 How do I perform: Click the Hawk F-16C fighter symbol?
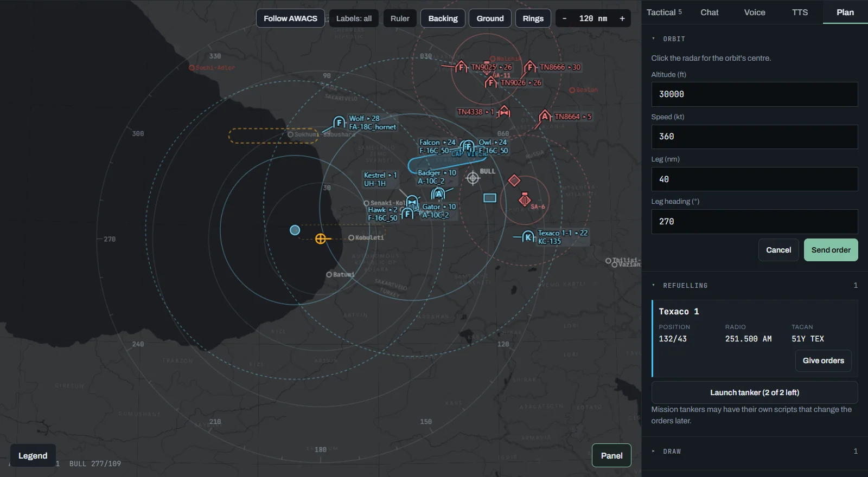click(x=407, y=214)
